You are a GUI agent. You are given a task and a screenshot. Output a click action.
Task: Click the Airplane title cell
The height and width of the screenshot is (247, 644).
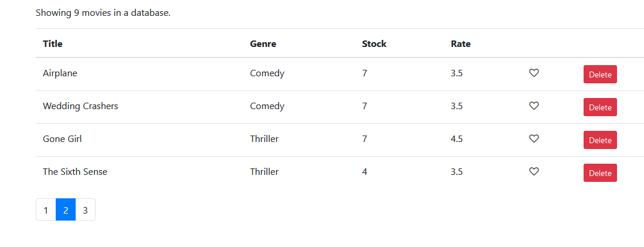[60, 73]
